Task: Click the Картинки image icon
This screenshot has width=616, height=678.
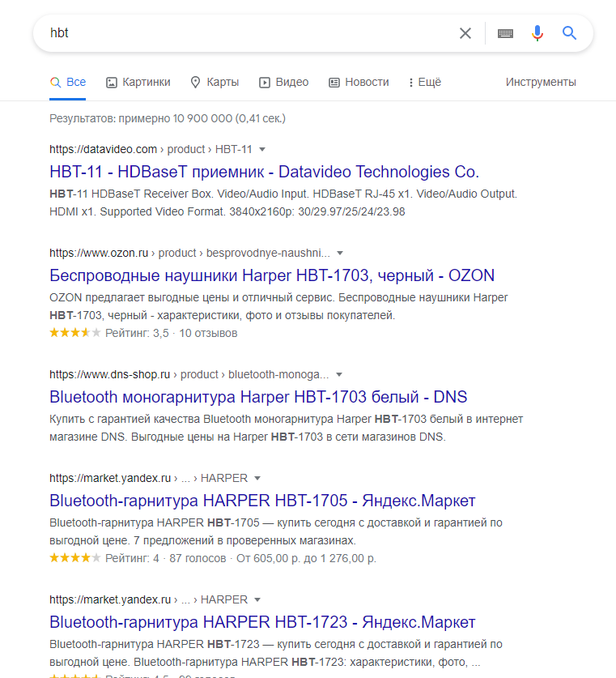Action: [112, 83]
